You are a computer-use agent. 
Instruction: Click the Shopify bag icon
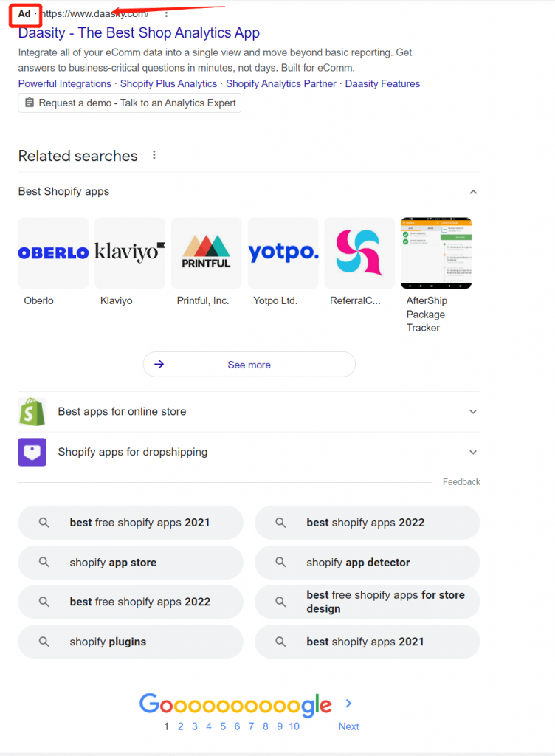coord(32,412)
